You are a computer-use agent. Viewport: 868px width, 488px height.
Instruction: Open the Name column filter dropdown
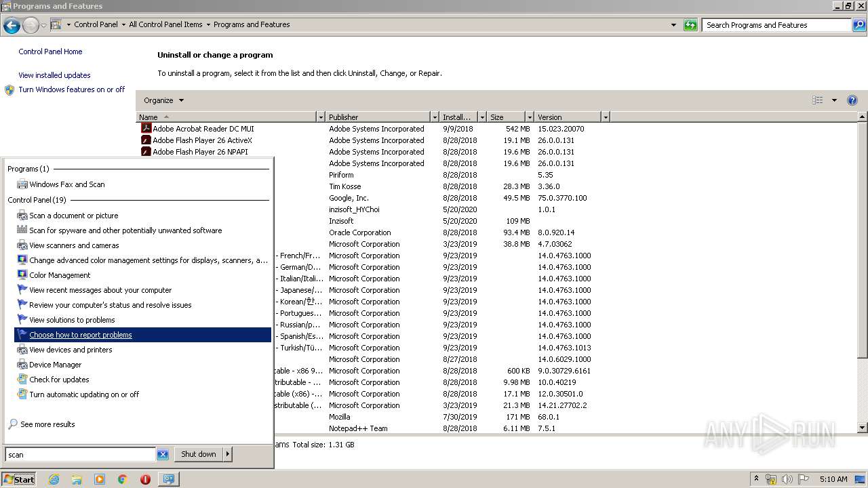pyautogui.click(x=321, y=117)
